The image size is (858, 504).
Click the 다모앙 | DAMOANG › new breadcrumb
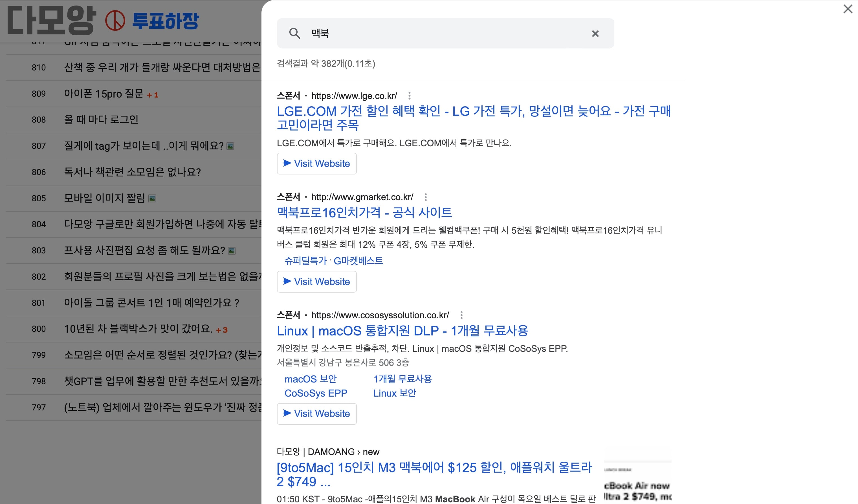[328, 452]
